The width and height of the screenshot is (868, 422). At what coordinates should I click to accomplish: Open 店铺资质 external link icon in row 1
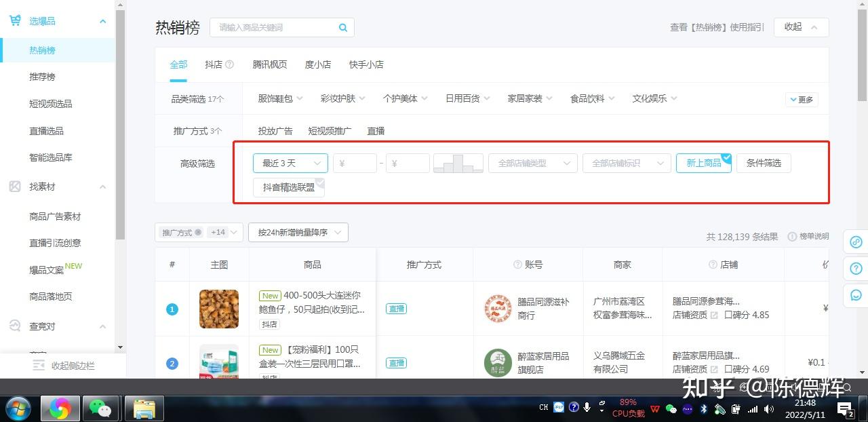tap(713, 315)
